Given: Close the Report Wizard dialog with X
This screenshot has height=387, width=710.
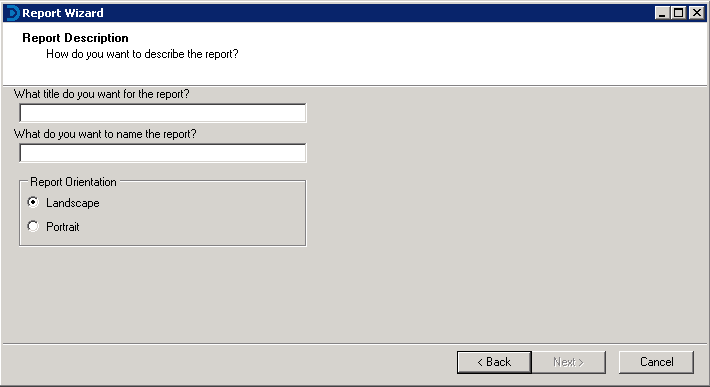Looking at the screenshot, I should point(696,13).
